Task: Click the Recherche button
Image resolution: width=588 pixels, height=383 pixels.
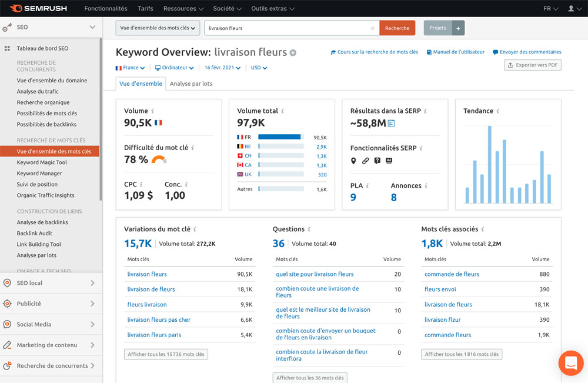Action: tap(397, 28)
